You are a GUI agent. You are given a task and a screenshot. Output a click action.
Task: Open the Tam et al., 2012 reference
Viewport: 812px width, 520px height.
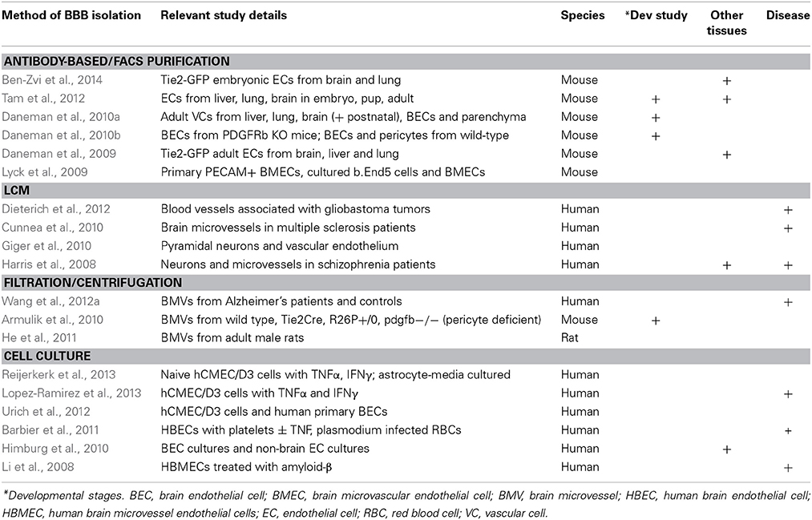point(43,99)
